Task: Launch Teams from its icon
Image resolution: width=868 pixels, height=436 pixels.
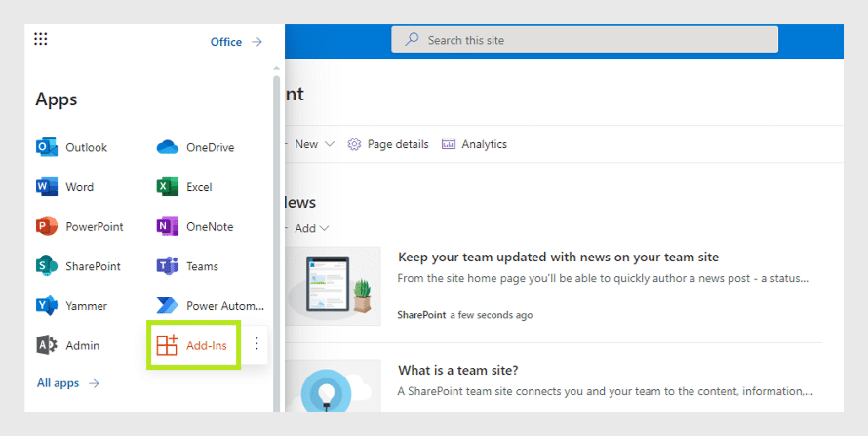Action: click(167, 266)
